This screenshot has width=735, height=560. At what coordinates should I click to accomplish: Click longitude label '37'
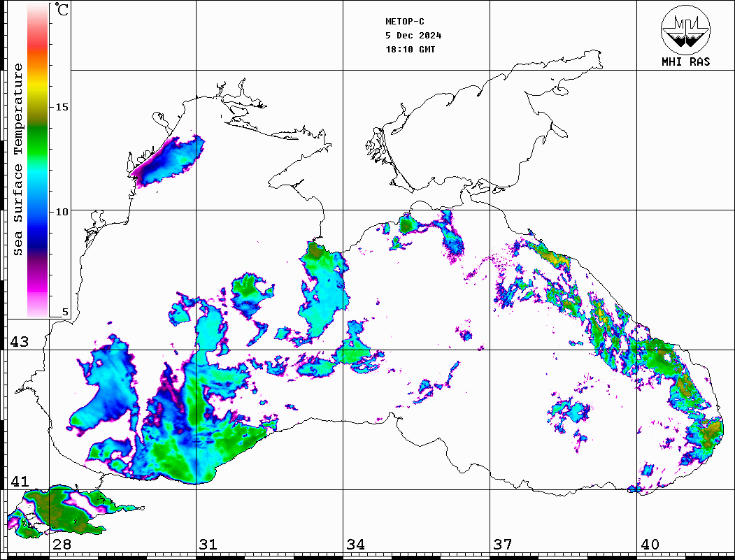click(503, 544)
